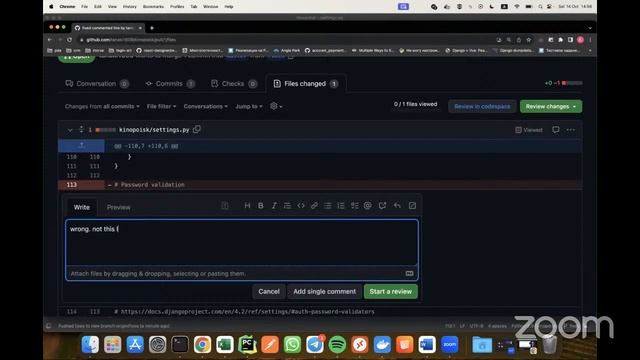The image size is (640, 360).
Task: Click the Markdown supported icon
Action: point(409,273)
